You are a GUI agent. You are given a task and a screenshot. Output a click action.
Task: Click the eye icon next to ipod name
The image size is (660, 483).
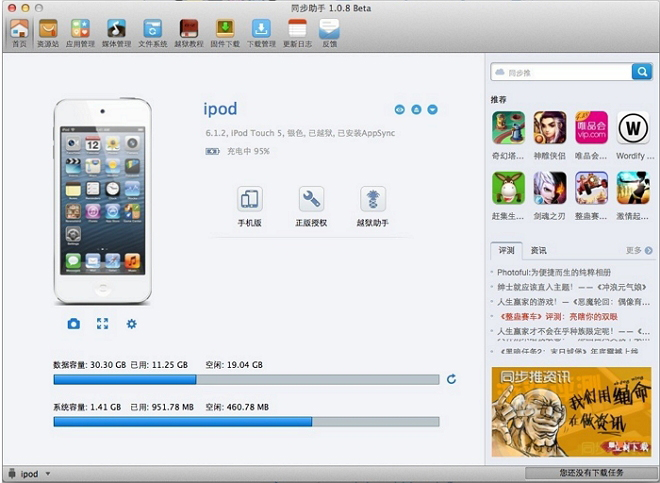pos(399,109)
